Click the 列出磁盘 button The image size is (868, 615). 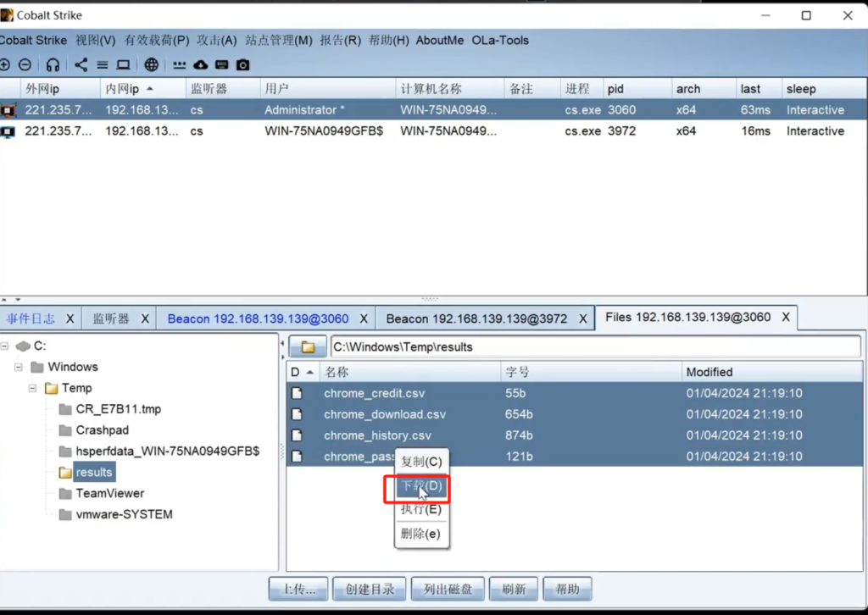tap(448, 589)
